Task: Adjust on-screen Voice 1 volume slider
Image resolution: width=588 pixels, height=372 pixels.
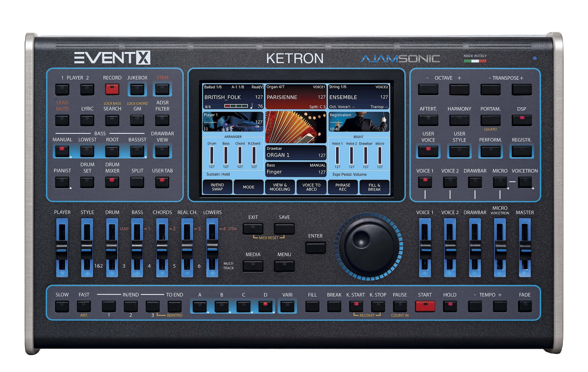Action: [x=337, y=155]
